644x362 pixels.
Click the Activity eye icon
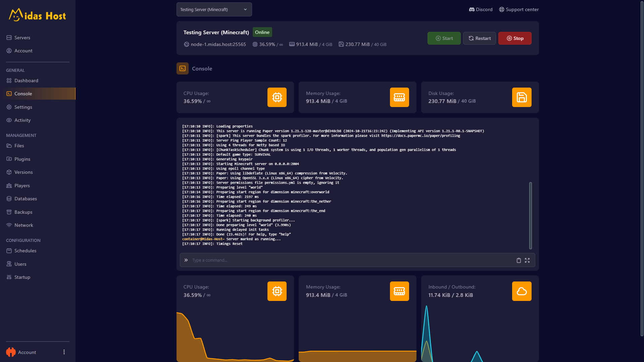pyautogui.click(x=9, y=120)
